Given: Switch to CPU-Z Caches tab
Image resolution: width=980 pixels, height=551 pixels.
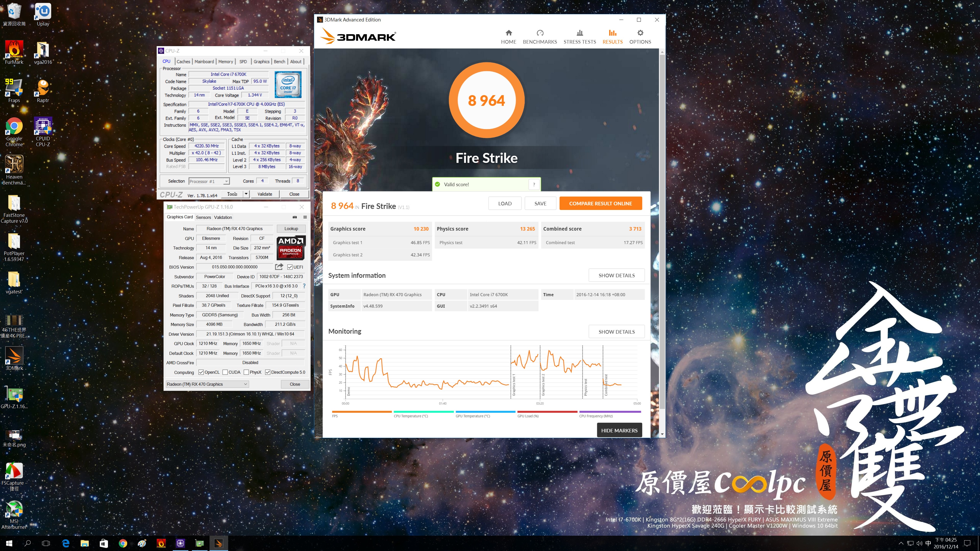Looking at the screenshot, I should [183, 61].
